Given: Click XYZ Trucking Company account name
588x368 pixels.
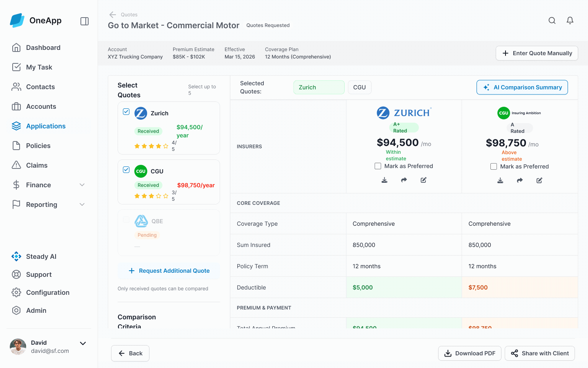Looking at the screenshot, I should point(135,57).
